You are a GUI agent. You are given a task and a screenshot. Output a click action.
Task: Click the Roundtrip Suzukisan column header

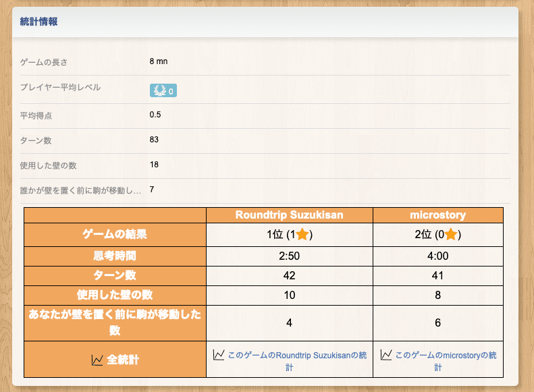pyautogui.click(x=290, y=215)
